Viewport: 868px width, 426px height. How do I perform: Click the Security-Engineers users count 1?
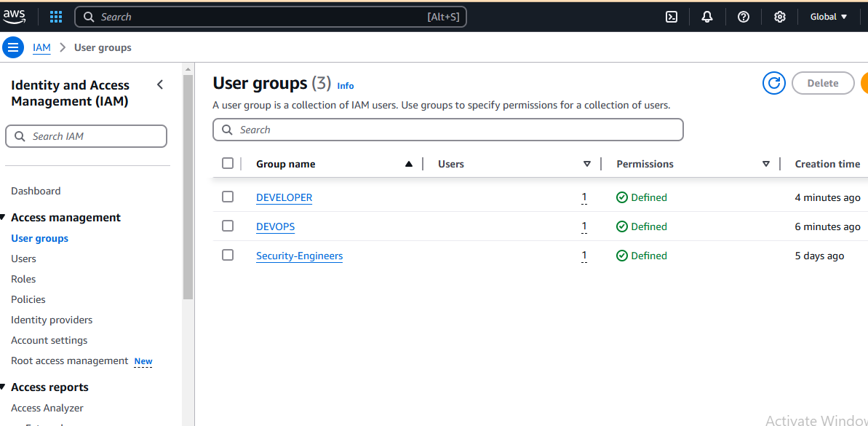584,256
